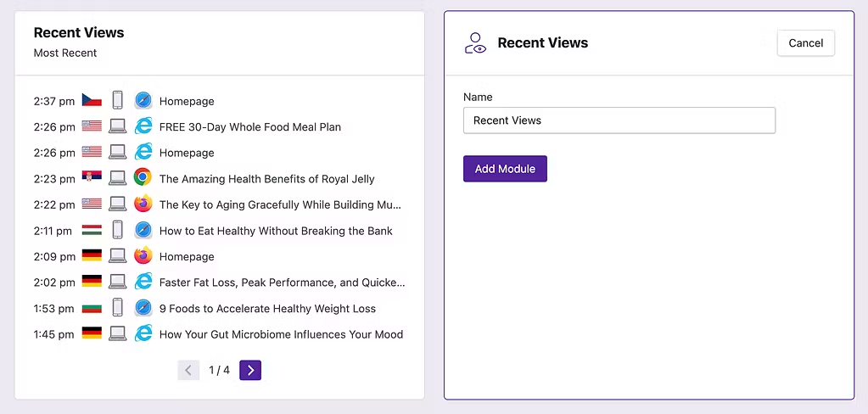The width and height of the screenshot is (868, 414).
Task: Click the Recent Views user-eye module icon
Action: click(x=475, y=43)
